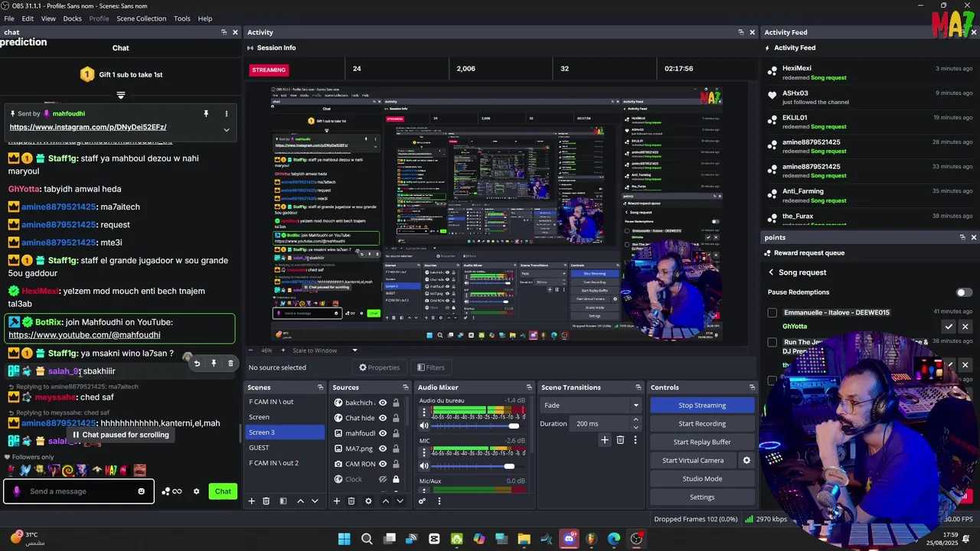Approve Emmanuelle song request with checkmark

click(x=949, y=327)
